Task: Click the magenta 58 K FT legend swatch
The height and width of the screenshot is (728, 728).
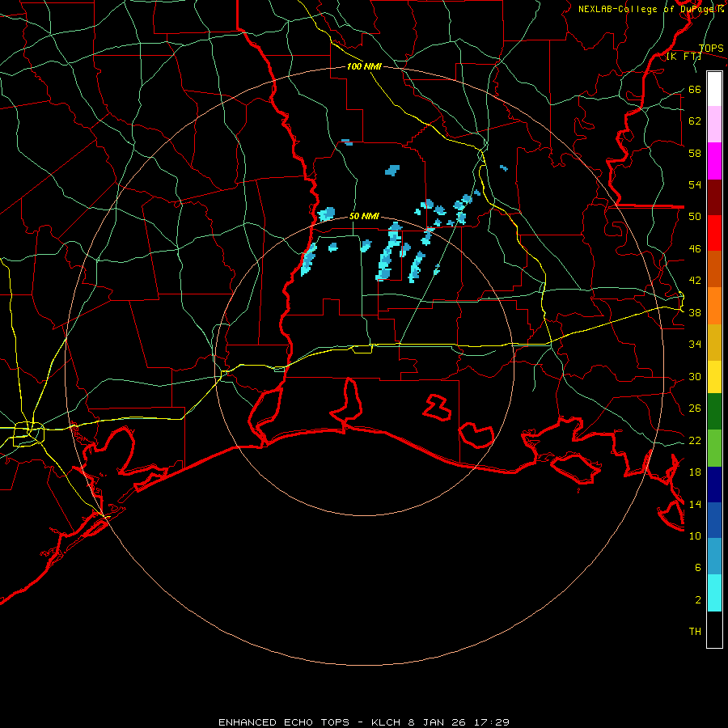Action: point(714,161)
